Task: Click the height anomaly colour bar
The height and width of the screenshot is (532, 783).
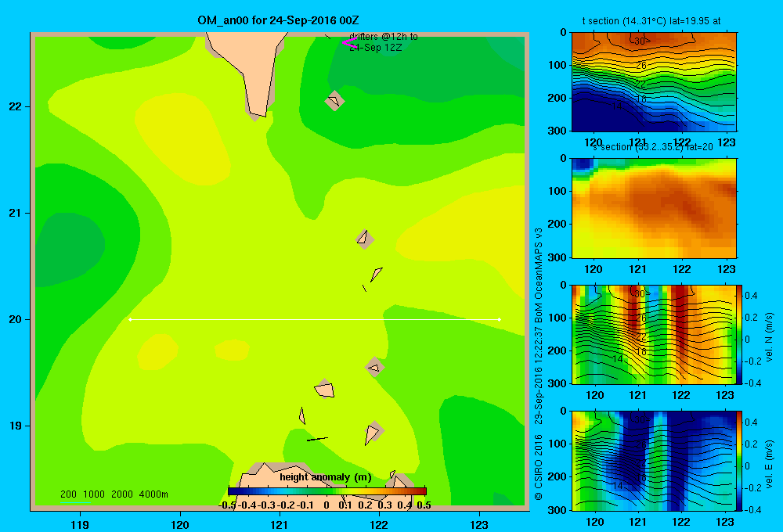Action: pos(327,491)
